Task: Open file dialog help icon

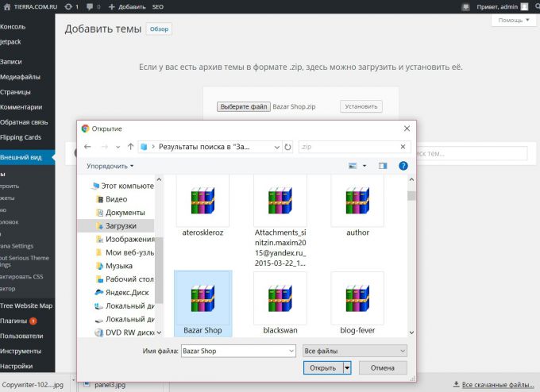Action: click(403, 166)
